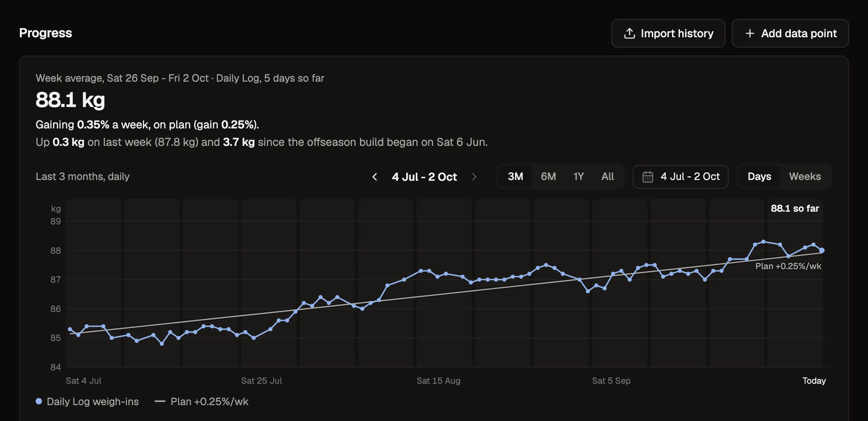Screen dimensions: 868x421
Task: Go to the next date range with right chevron
Action: [x=474, y=177]
